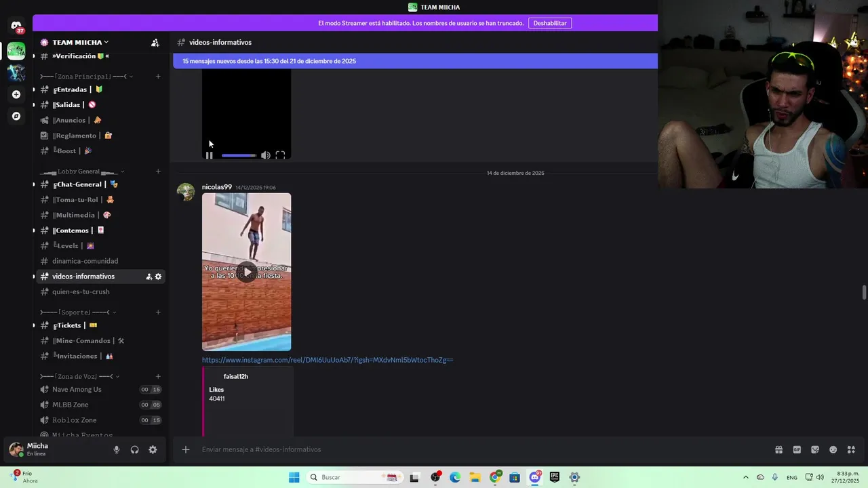Open the Discover servers compass icon
868x488 pixels.
(16, 116)
